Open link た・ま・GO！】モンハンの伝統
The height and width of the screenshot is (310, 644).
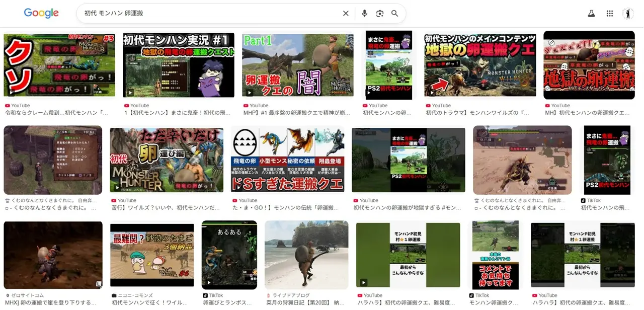coord(286,207)
